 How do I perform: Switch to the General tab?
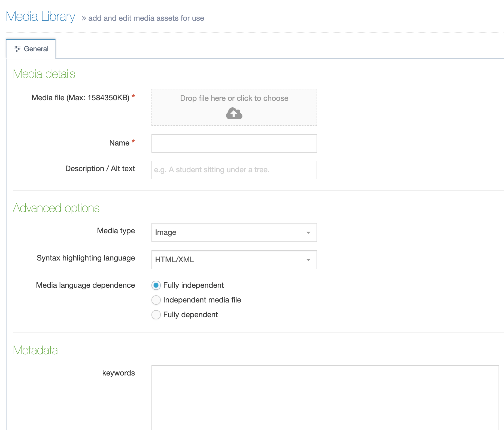pos(31,49)
